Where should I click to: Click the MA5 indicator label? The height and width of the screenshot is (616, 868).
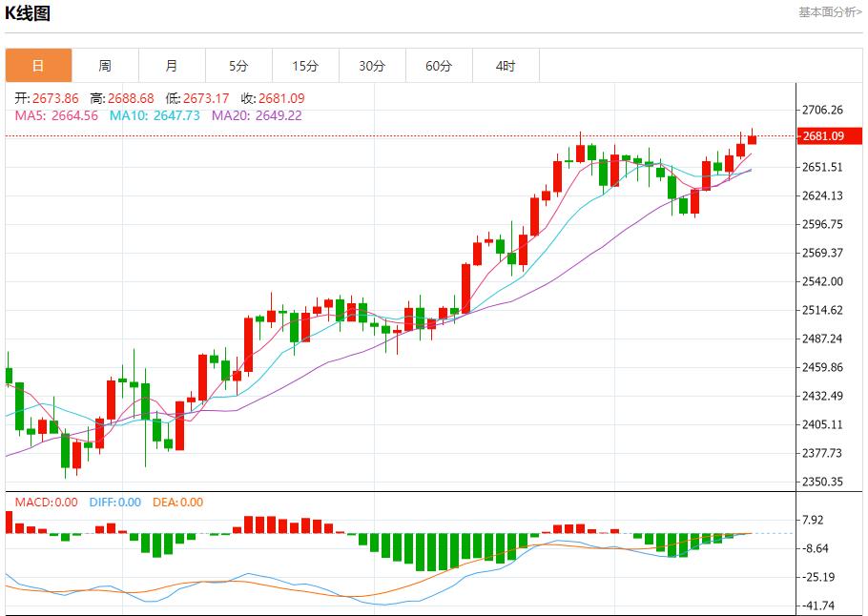click(x=56, y=115)
